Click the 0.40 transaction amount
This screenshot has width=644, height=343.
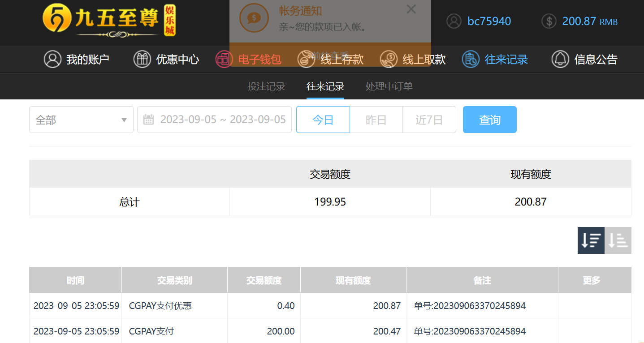286,306
